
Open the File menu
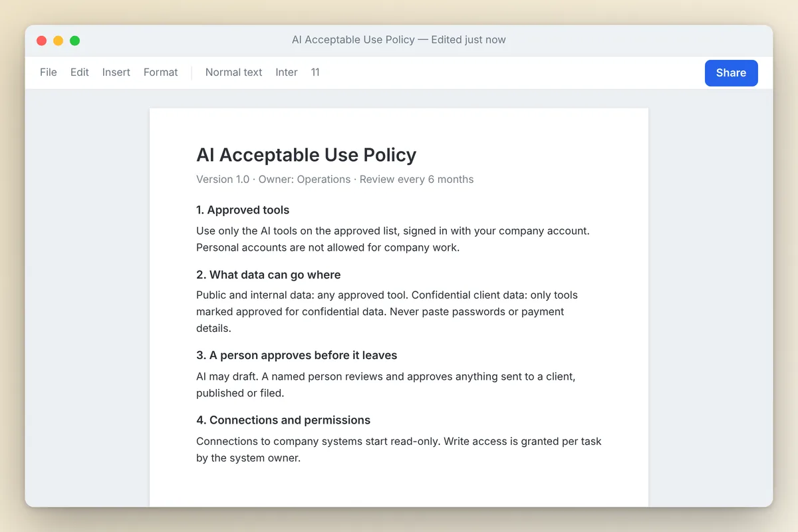(49, 72)
